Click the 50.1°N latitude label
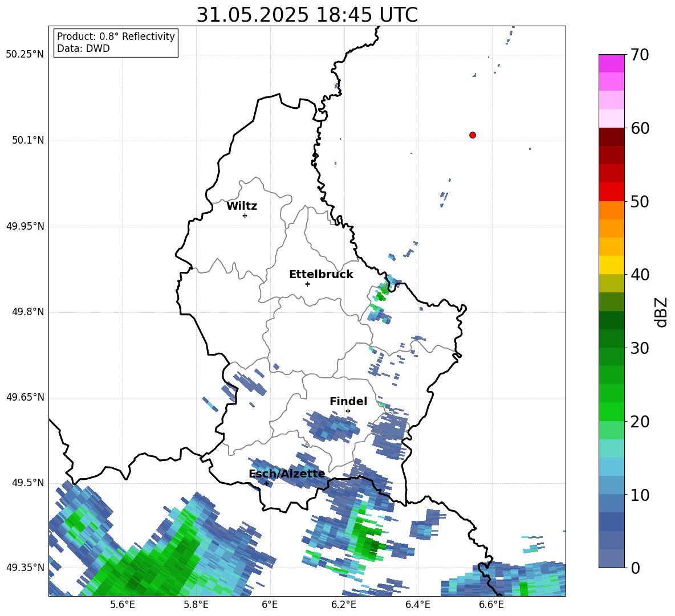Image resolution: width=675 pixels, height=616 pixels. tap(29, 140)
